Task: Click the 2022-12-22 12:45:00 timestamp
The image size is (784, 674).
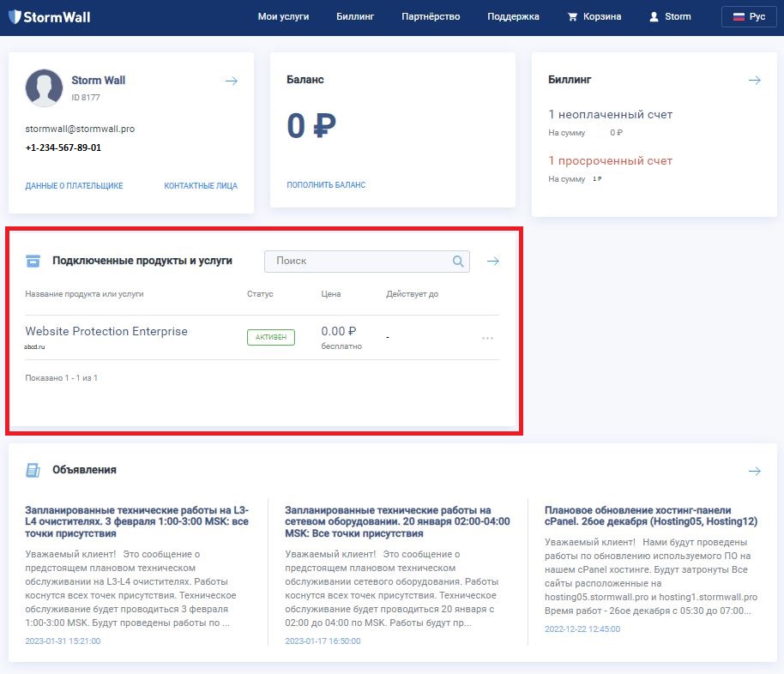Action: pyautogui.click(x=582, y=629)
